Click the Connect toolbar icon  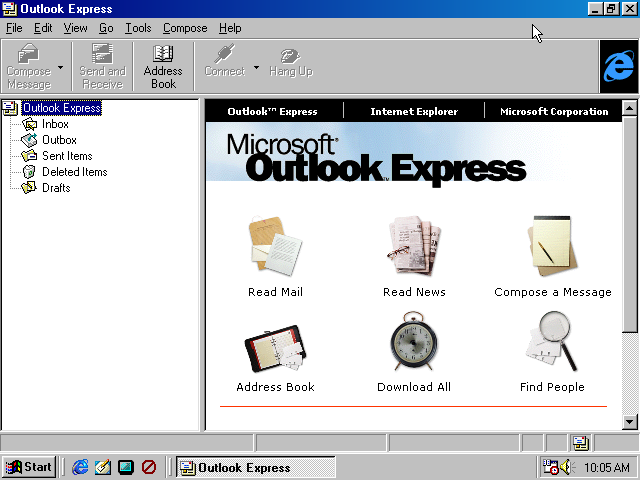click(x=224, y=61)
